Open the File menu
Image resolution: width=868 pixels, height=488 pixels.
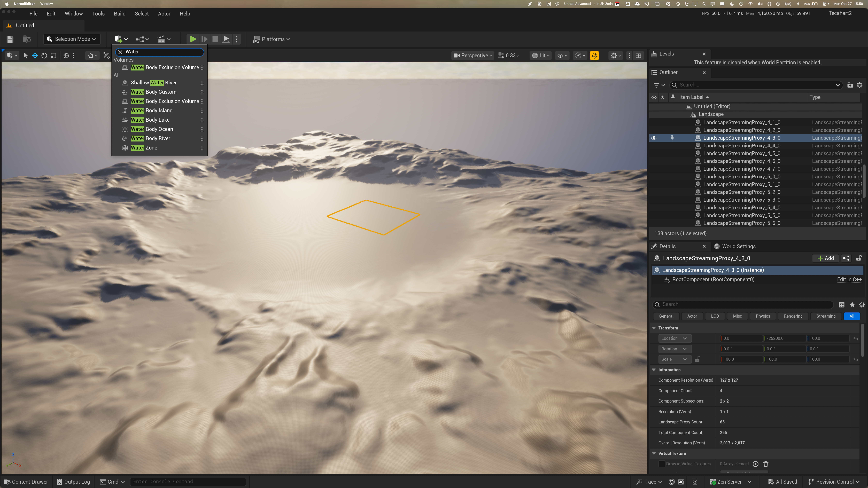pyautogui.click(x=33, y=14)
